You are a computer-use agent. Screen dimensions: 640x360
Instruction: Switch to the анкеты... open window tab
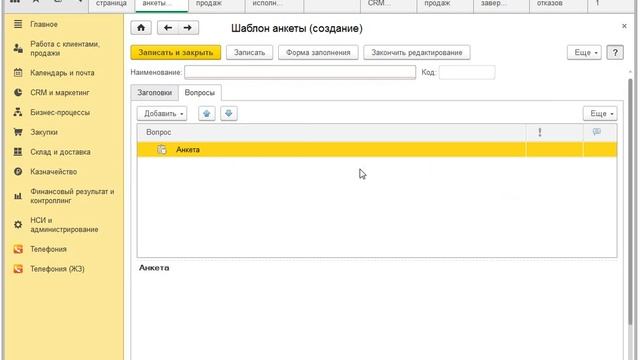161,5
